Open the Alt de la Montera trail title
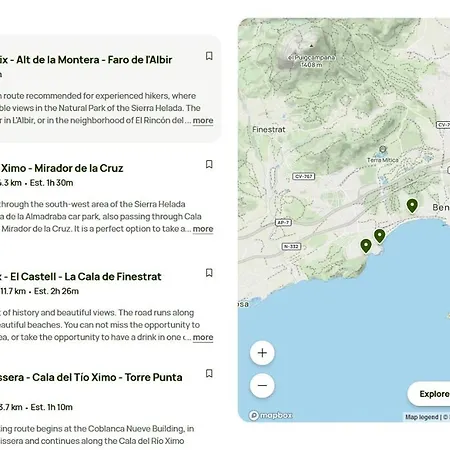The height and width of the screenshot is (450, 450). tap(86, 60)
